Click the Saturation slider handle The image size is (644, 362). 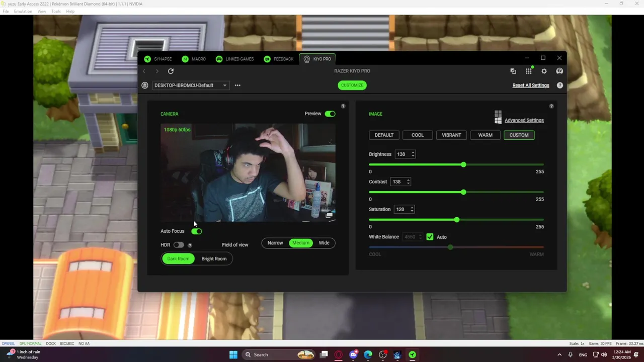[457, 220]
